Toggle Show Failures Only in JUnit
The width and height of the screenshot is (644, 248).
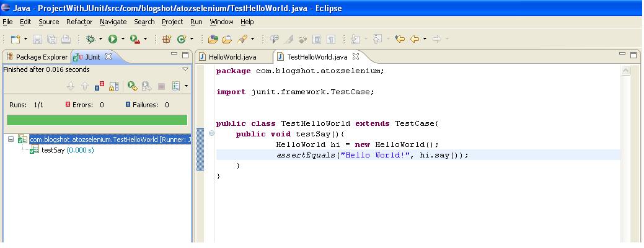[x=99, y=86]
